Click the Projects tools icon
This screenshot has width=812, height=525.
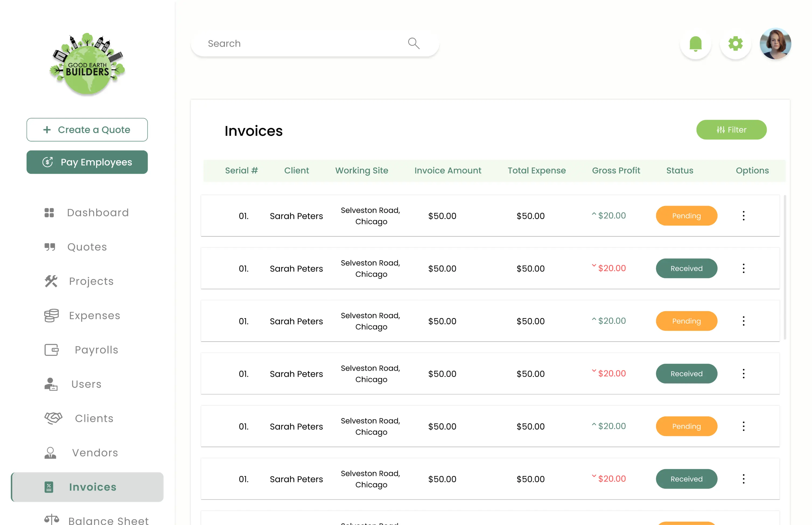(51, 281)
